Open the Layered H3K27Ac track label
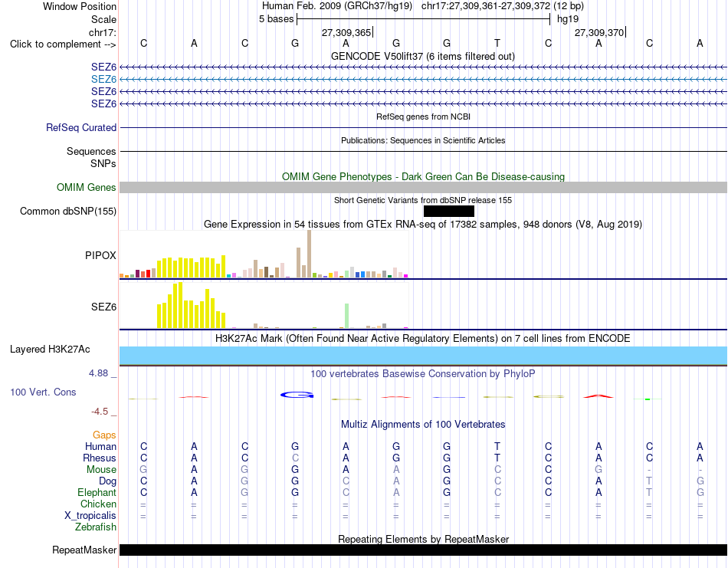This screenshot has width=728, height=568. (50, 350)
